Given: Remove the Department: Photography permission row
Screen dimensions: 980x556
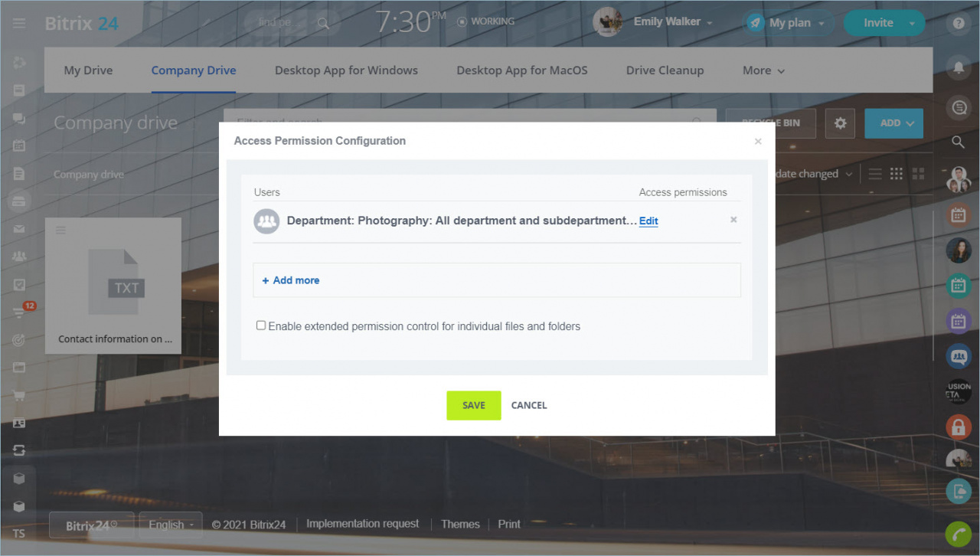Looking at the screenshot, I should [x=733, y=220].
